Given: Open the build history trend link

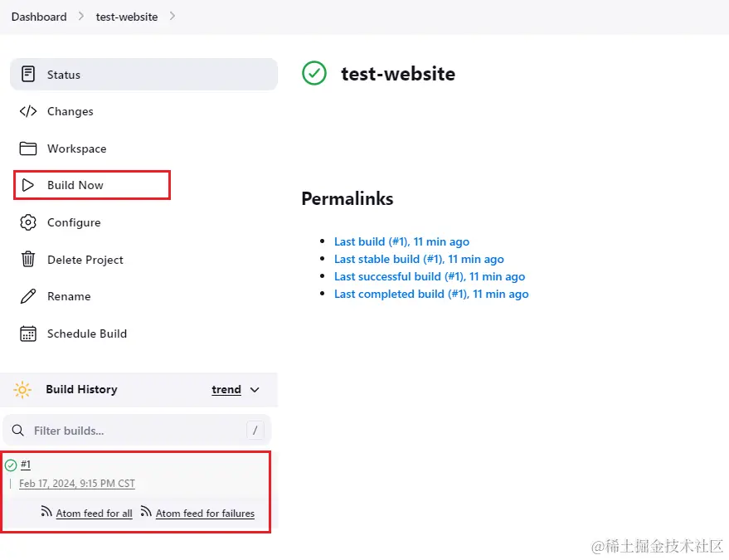Looking at the screenshot, I should click(x=226, y=390).
